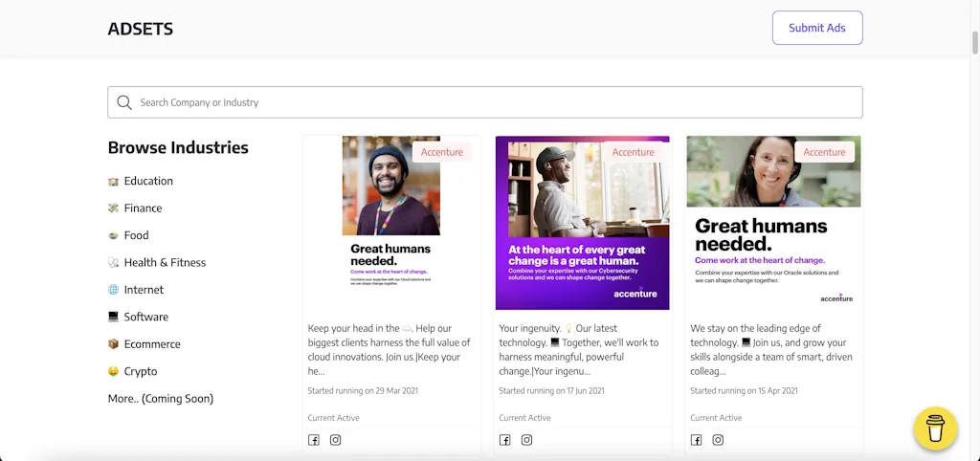
Task: Click the page vertical scrollbar thumb
Action: click(x=975, y=42)
